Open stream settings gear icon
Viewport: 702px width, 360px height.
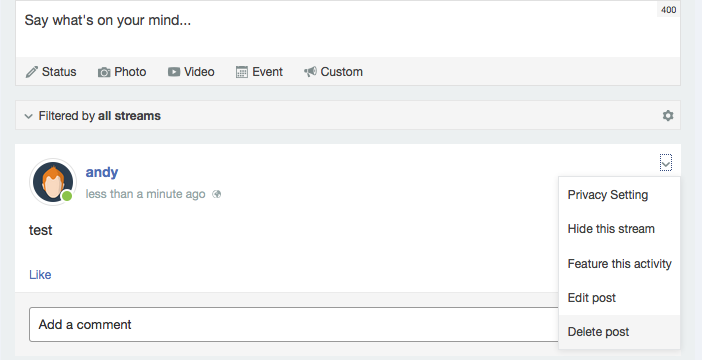click(x=668, y=116)
